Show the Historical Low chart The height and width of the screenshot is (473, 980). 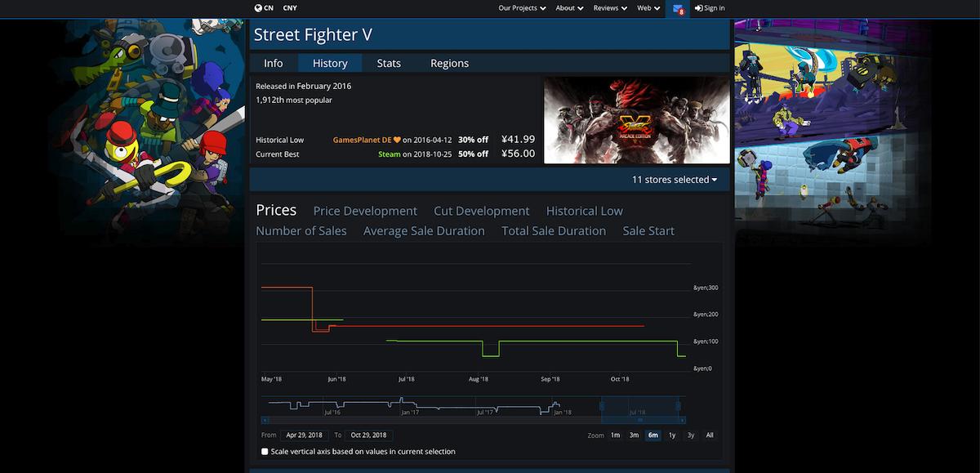585,211
